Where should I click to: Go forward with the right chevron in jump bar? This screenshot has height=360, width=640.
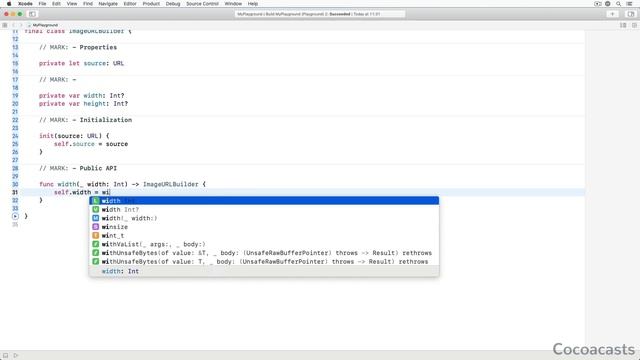click(x=21, y=25)
